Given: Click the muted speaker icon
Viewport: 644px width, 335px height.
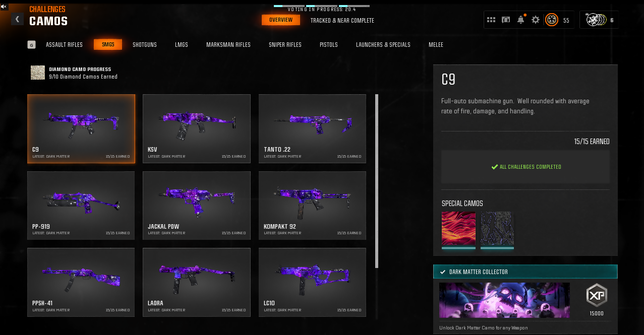Looking at the screenshot, I should tap(4, 6).
